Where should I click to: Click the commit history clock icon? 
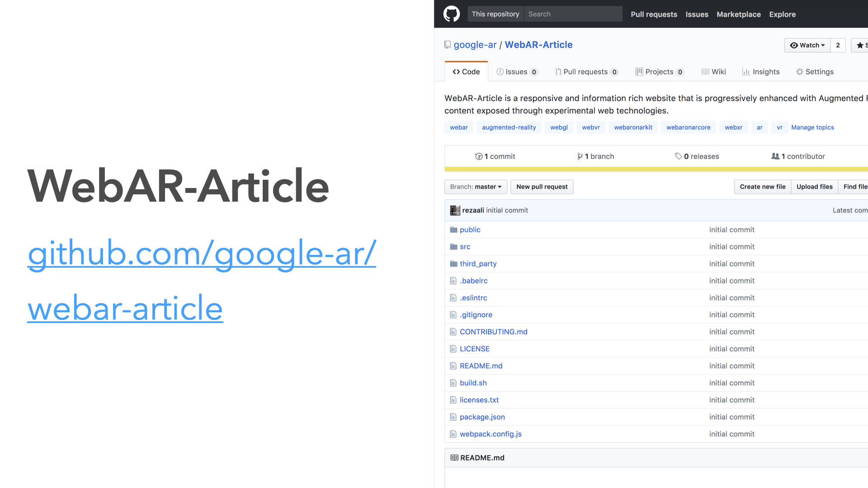pos(478,156)
